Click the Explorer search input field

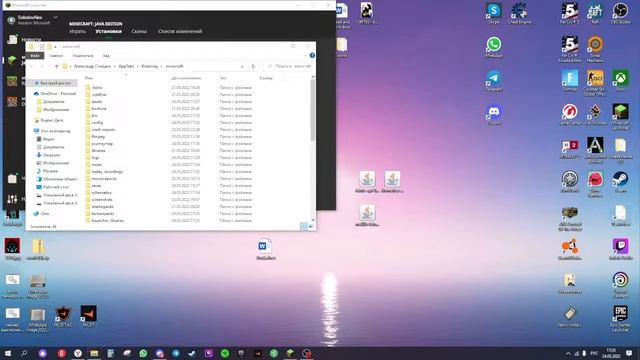289,66
